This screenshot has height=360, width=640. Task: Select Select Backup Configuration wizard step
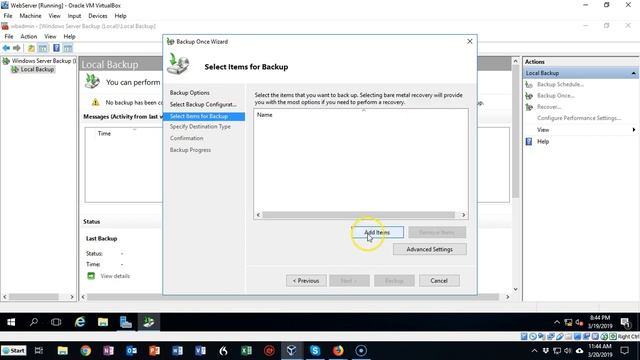tap(203, 104)
